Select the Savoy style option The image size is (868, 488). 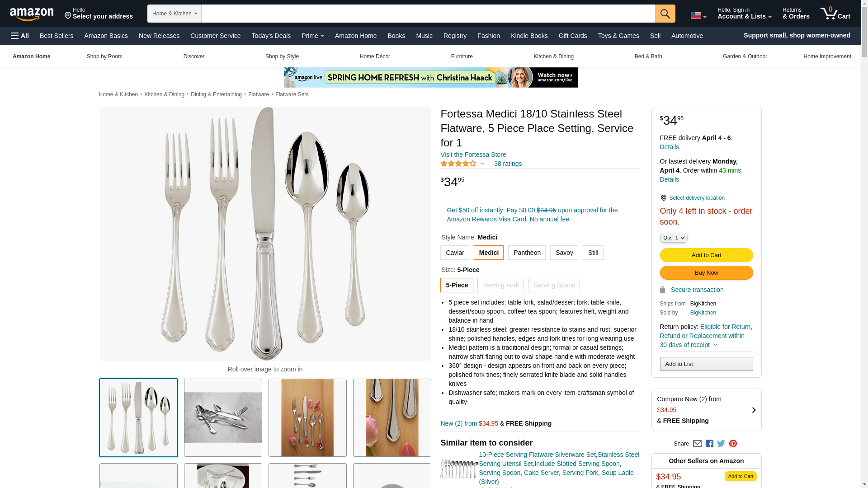click(564, 253)
